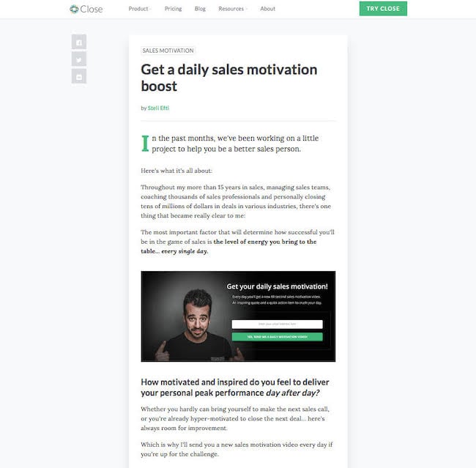Share the article via LinkedIn icon
The height and width of the screenshot is (468, 476).
(x=79, y=76)
